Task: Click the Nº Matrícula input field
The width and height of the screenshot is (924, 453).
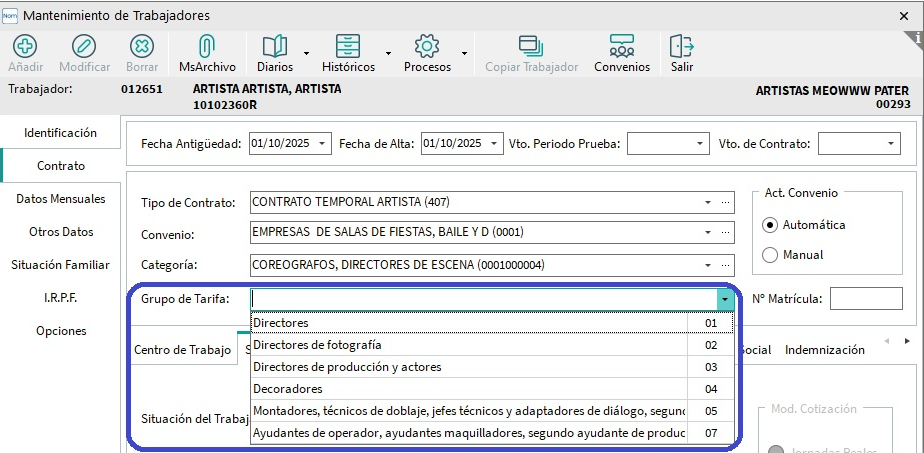Action: [x=866, y=299]
